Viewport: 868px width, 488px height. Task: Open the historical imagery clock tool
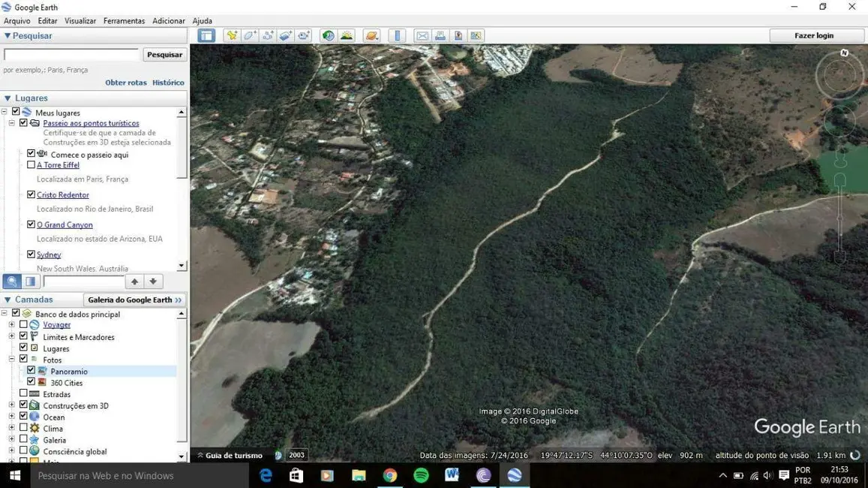point(328,35)
